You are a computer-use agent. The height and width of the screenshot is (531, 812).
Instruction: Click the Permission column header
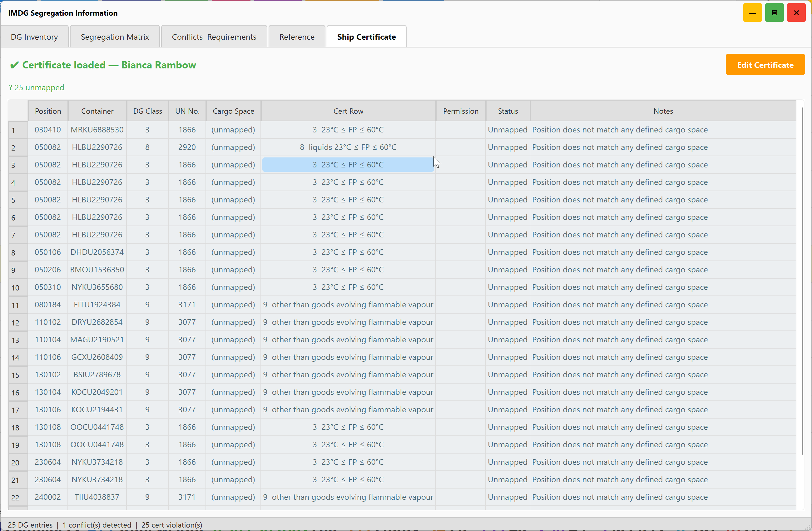pyautogui.click(x=461, y=111)
